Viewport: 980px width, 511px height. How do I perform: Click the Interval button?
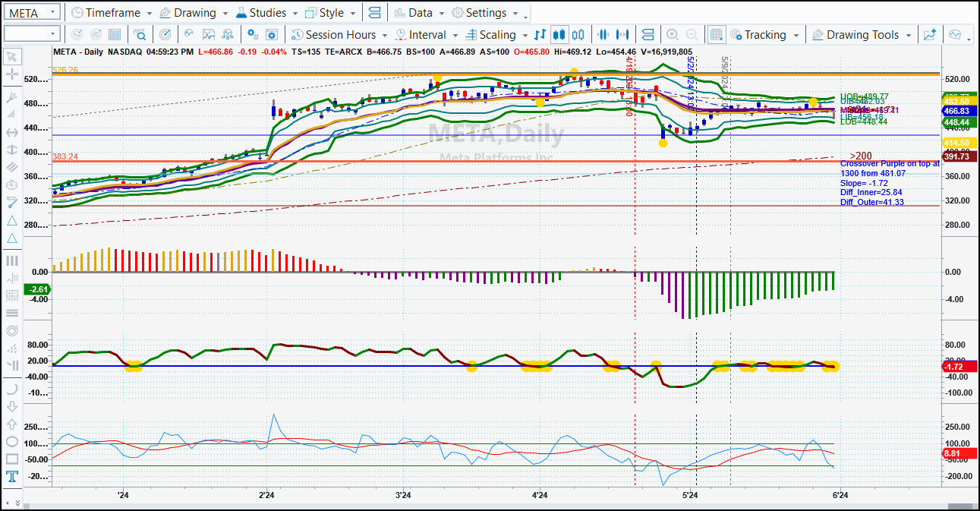(x=427, y=34)
